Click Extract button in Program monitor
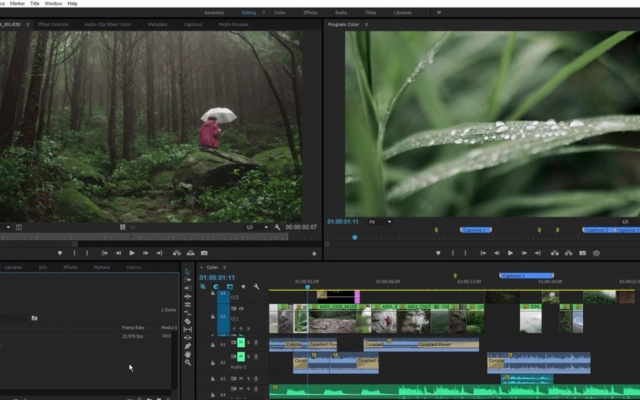This screenshot has height=400, width=640. pos(569,253)
